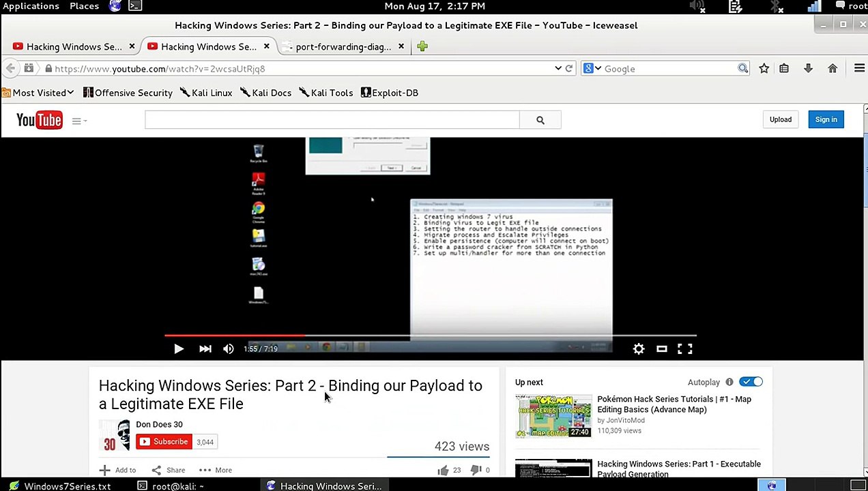Open Hacking Windows Series Part 1 link
The width and height of the screenshot is (868, 491).
679,468
